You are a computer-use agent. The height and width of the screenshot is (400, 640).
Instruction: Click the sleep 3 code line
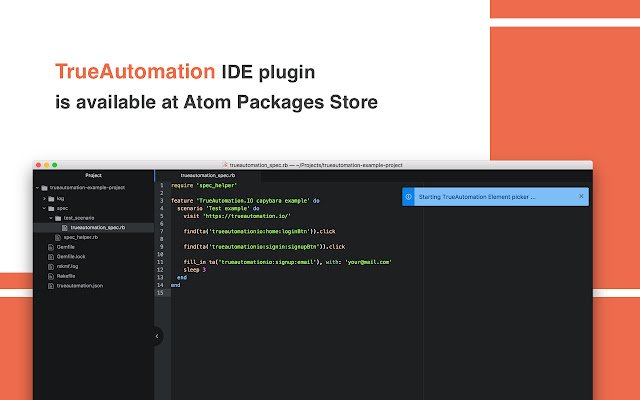pyautogui.click(x=195, y=270)
